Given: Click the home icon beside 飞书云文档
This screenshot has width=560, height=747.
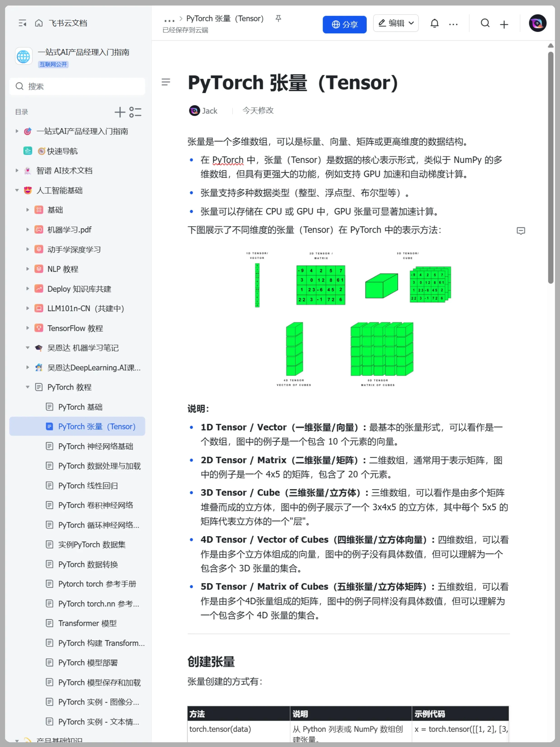Looking at the screenshot, I should click(39, 23).
